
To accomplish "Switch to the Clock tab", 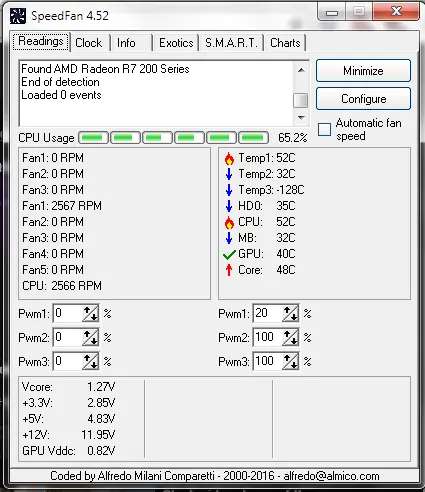I will point(89,43).
